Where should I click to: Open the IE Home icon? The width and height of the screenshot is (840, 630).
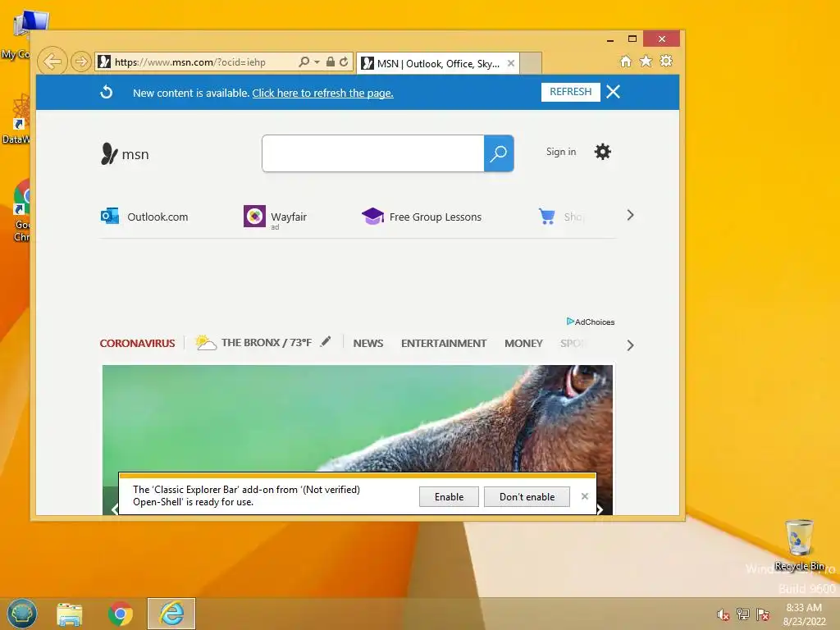click(x=626, y=61)
